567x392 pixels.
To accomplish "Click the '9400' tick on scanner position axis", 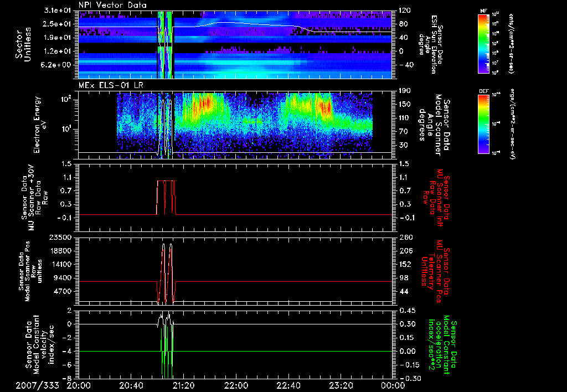I will 63,278.
